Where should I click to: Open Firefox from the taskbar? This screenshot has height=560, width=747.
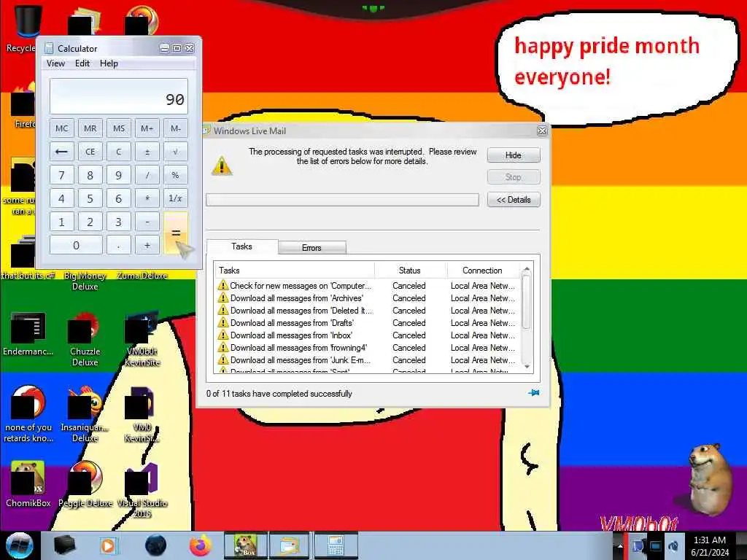click(201, 545)
